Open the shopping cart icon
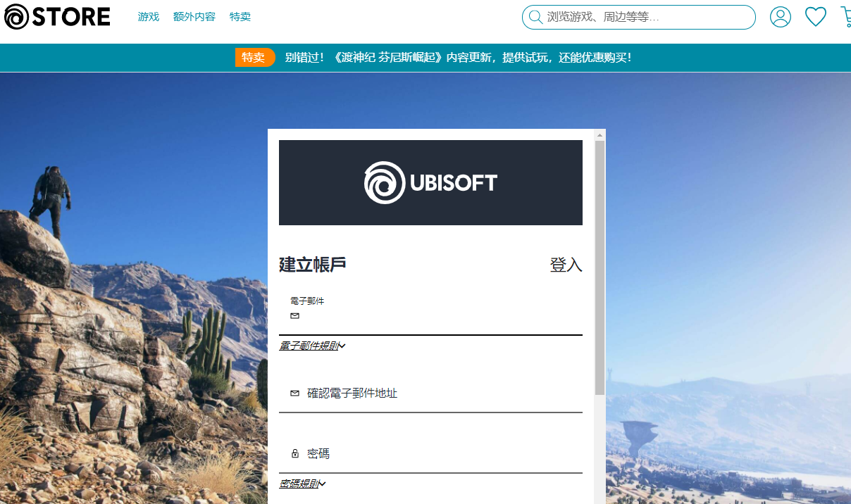The image size is (851, 504). [846, 17]
